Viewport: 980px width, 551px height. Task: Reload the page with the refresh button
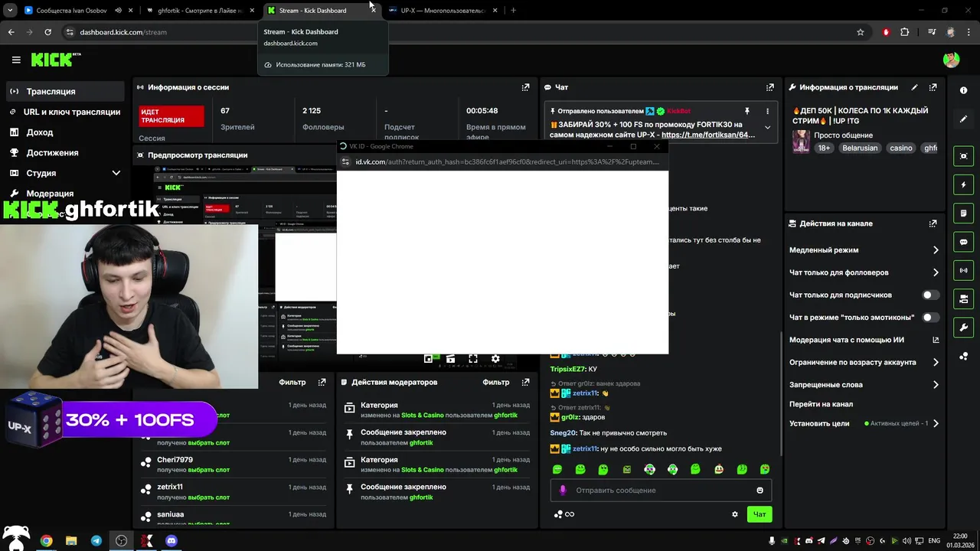pos(47,32)
